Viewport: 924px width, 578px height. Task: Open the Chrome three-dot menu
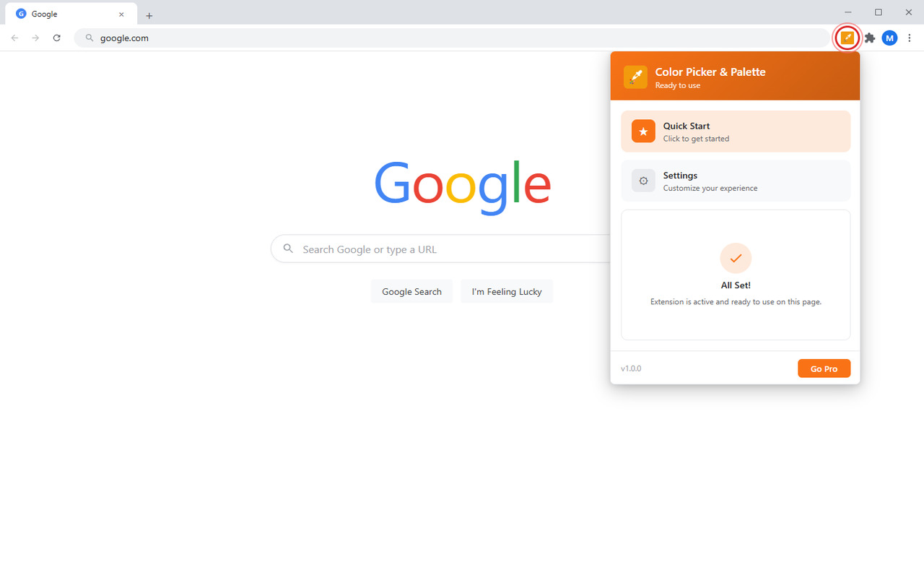pos(909,38)
